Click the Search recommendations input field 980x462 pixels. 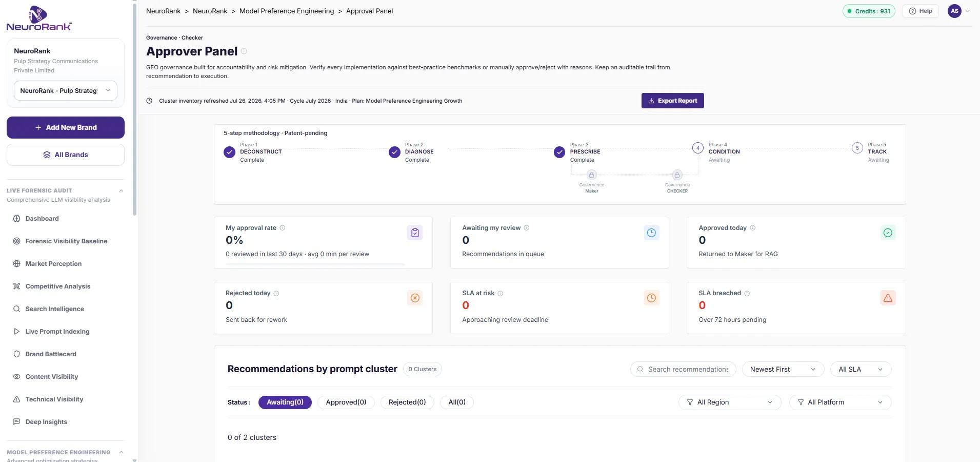pos(683,370)
